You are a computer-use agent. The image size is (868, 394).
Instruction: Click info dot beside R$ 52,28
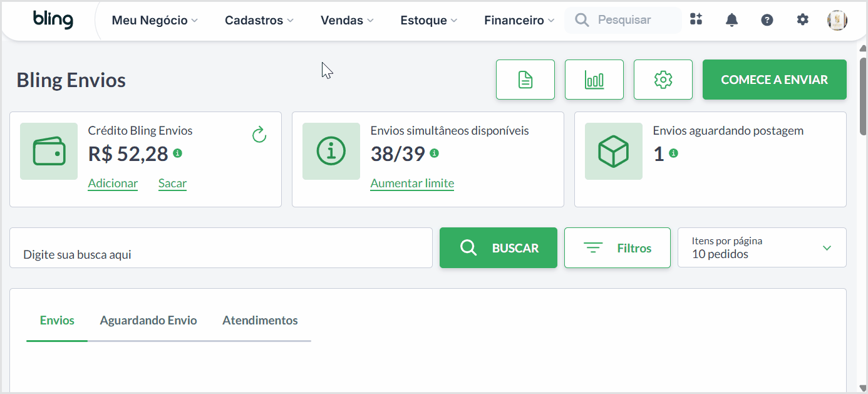178,153
